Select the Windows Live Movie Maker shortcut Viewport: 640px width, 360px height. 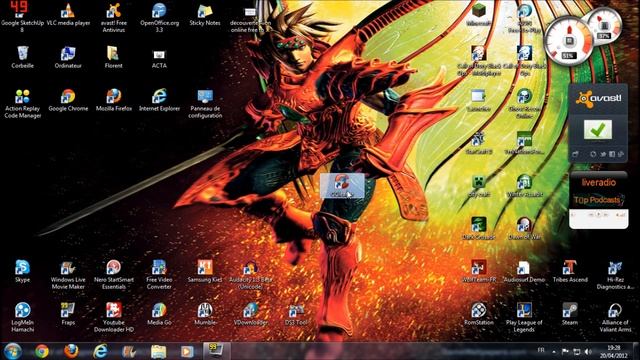click(x=68, y=275)
